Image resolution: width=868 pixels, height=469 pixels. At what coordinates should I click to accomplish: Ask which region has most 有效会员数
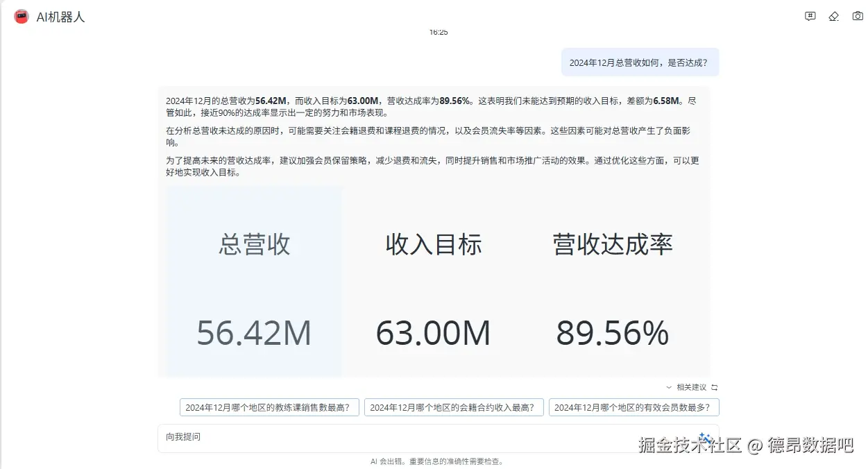point(634,407)
